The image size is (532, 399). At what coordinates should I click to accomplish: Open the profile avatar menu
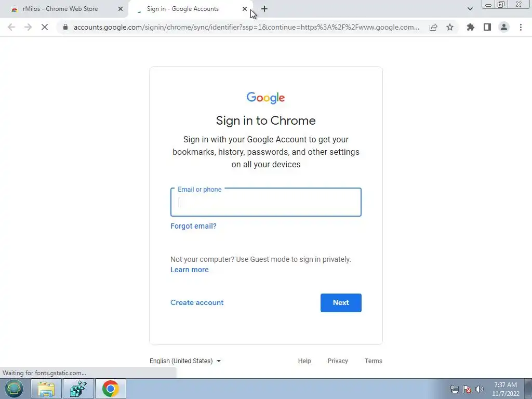pyautogui.click(x=504, y=27)
